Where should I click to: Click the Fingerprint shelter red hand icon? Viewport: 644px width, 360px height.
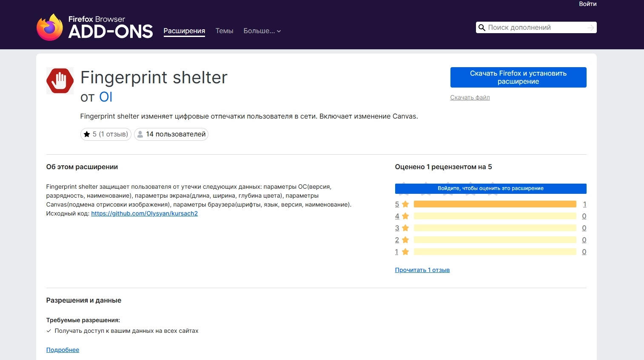click(60, 81)
